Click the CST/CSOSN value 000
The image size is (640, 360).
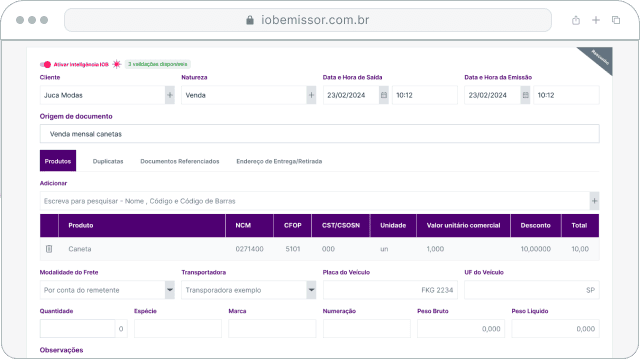tap(328, 249)
